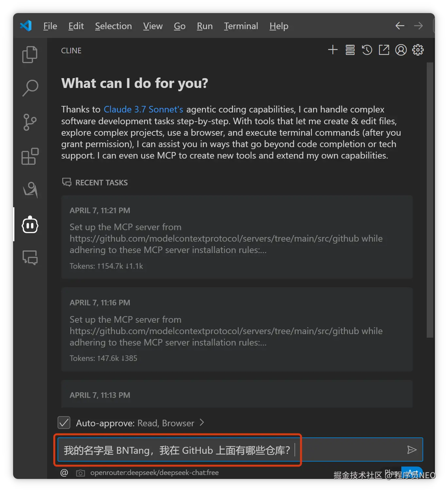This screenshot has height=492, width=448.
Task: Open the Terminal menu
Action: [241, 26]
